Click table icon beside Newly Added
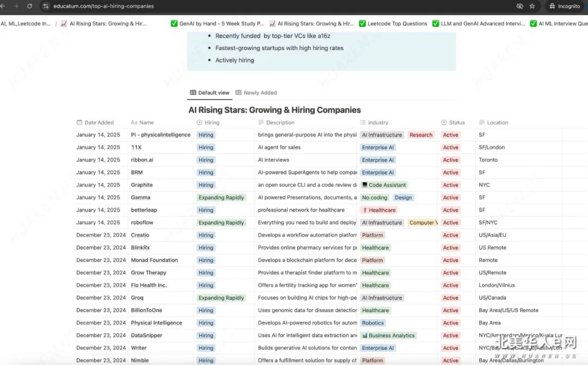The image size is (588, 365). pyautogui.click(x=238, y=92)
